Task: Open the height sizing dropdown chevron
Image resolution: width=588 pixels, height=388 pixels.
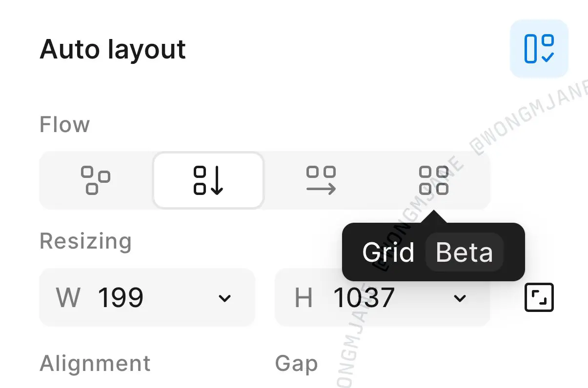Action: click(x=460, y=298)
